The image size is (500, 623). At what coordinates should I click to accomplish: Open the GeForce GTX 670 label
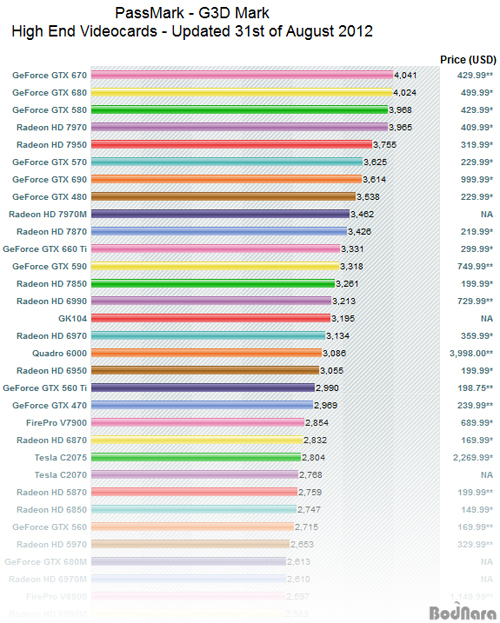49,75
